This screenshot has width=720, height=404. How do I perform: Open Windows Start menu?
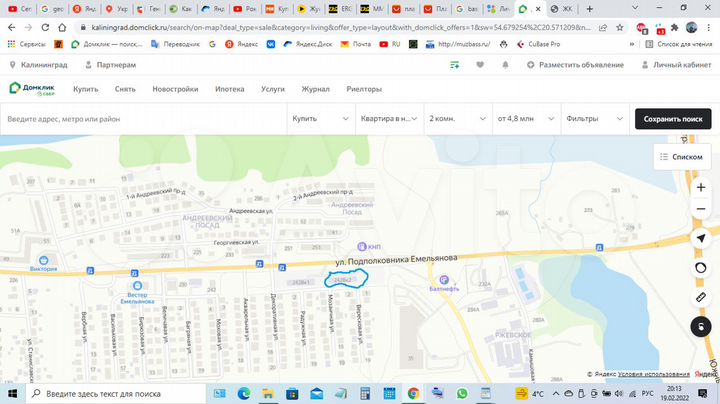[x=12, y=393]
